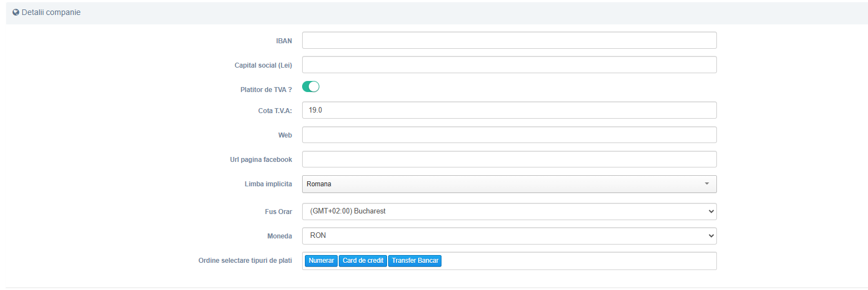Screen dimensions: 868x290
Task: Click the caret arrow of Romana selector
Action: click(707, 184)
